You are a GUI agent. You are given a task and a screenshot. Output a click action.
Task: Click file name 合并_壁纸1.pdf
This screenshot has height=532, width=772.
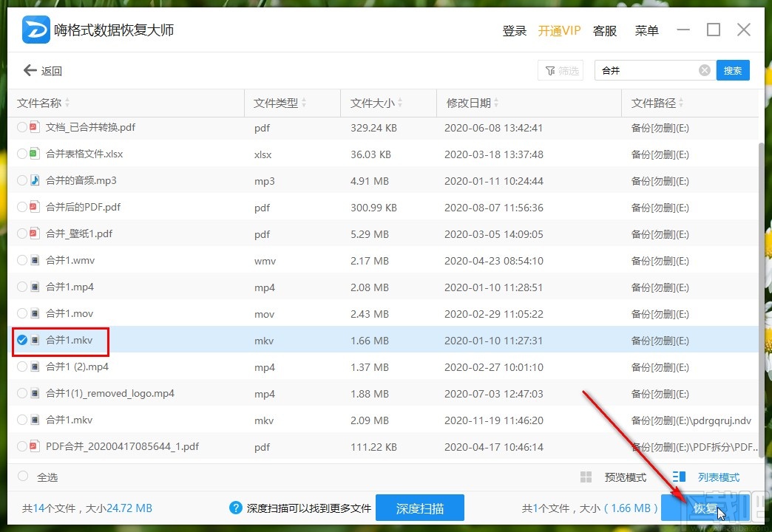click(x=79, y=233)
